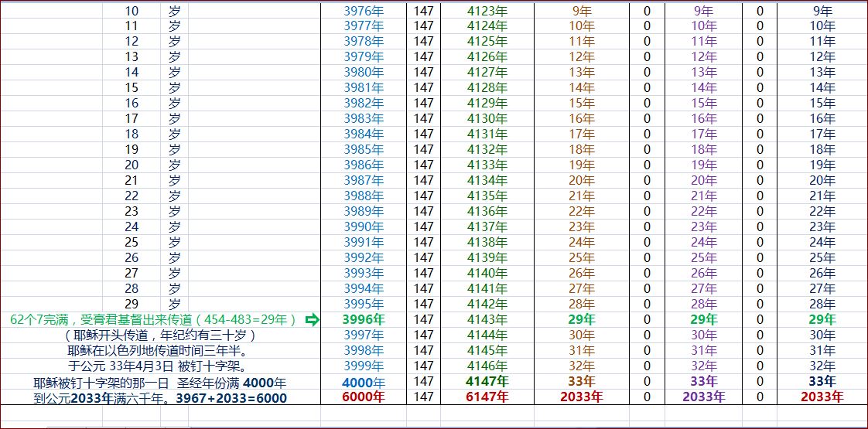Select the 147 cell in the 3980年 row
This screenshot has height=429, width=868.
[423, 73]
